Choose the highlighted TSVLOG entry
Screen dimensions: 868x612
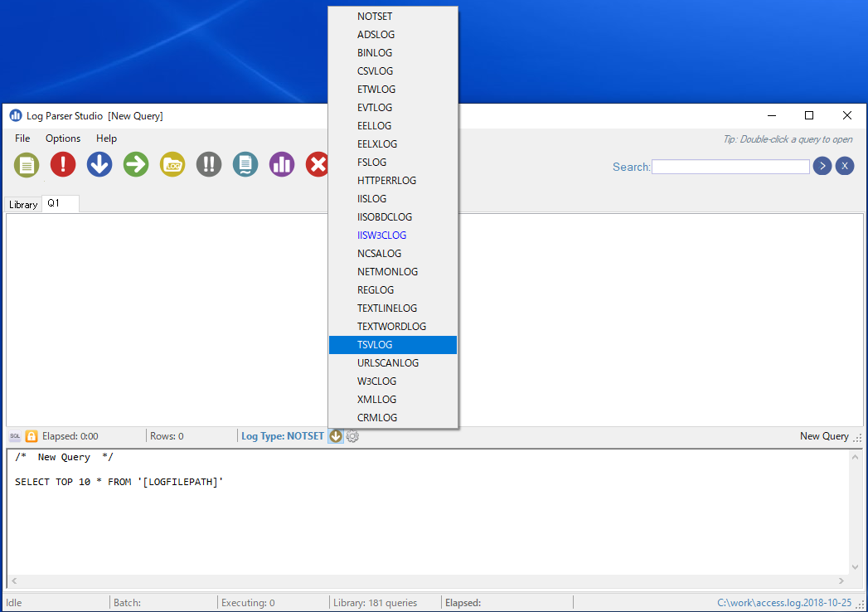click(x=393, y=345)
